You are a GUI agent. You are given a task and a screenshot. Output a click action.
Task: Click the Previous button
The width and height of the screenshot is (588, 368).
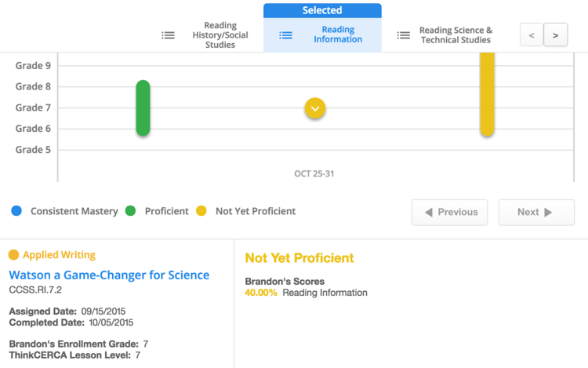click(450, 213)
